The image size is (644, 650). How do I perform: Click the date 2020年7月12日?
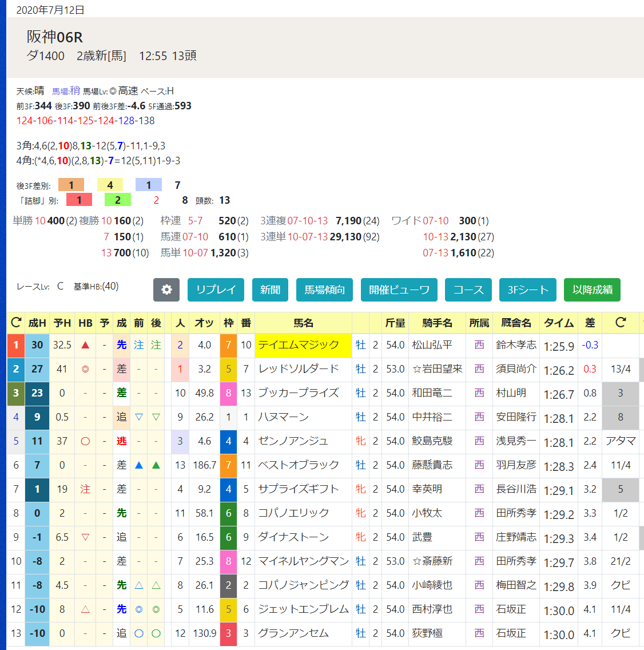(x=50, y=10)
